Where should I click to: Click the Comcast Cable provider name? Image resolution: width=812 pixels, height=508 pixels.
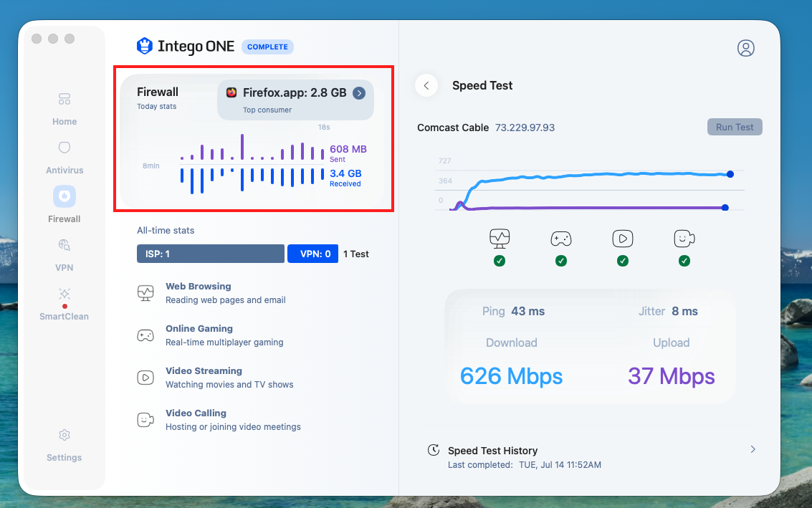pyautogui.click(x=453, y=128)
